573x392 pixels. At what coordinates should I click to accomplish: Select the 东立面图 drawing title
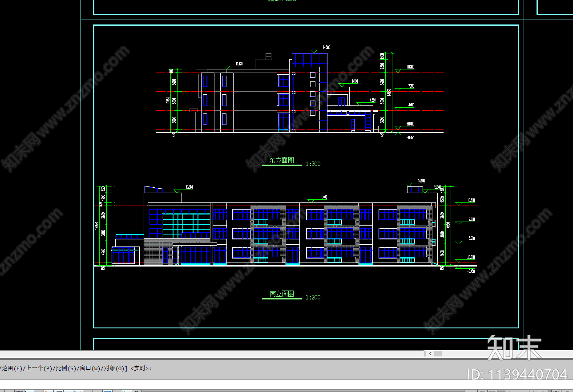click(x=282, y=161)
